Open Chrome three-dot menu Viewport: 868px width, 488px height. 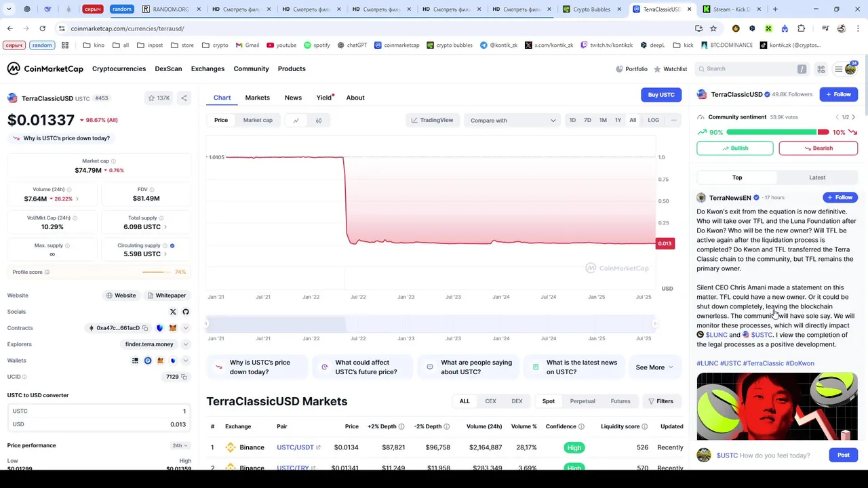pyautogui.click(x=858, y=28)
